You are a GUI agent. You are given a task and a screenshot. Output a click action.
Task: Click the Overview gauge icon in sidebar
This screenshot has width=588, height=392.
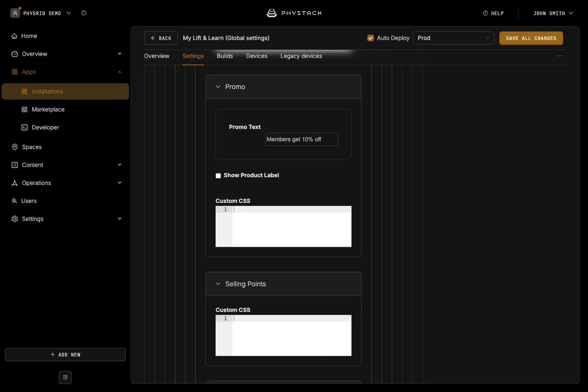[x=15, y=54]
